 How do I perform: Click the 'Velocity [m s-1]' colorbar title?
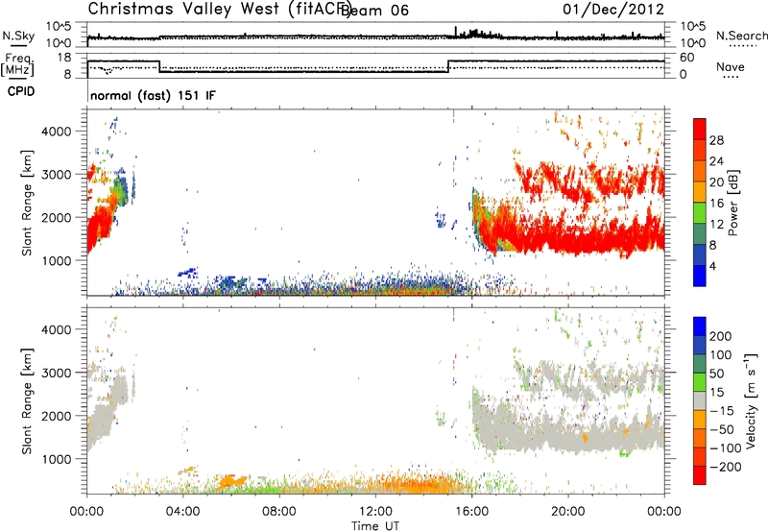pyautogui.click(x=751, y=401)
